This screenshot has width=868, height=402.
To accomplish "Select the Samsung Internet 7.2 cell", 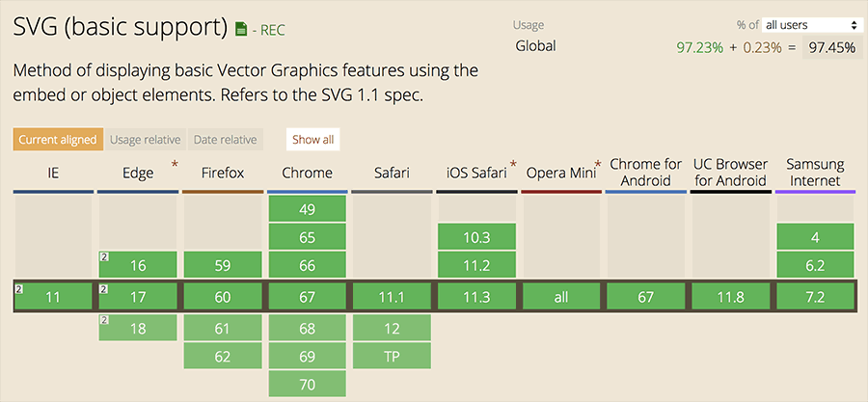I will (x=815, y=297).
